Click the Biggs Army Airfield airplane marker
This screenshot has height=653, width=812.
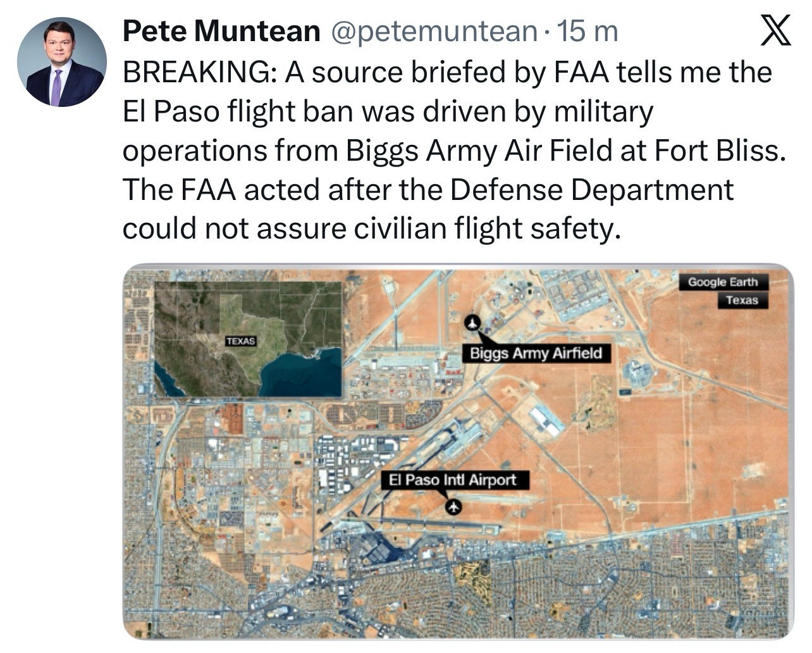472,323
